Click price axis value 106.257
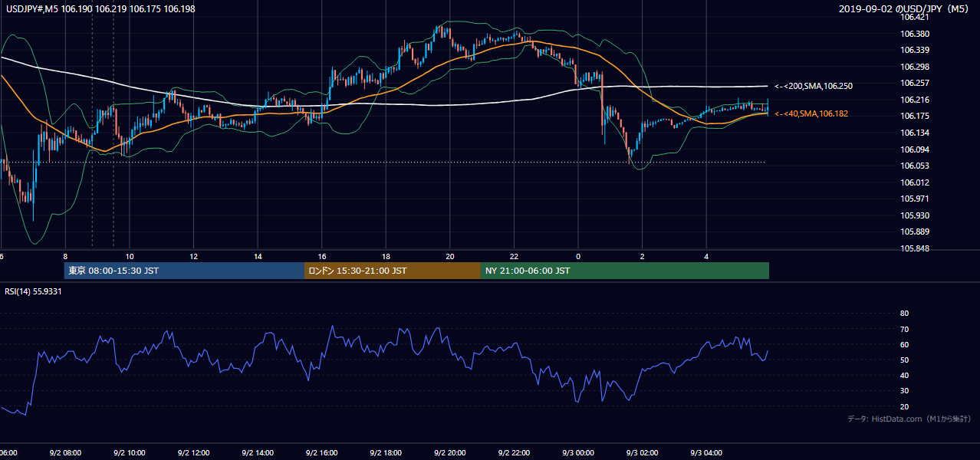Viewport: 980px width, 460px height. pyautogui.click(x=913, y=83)
